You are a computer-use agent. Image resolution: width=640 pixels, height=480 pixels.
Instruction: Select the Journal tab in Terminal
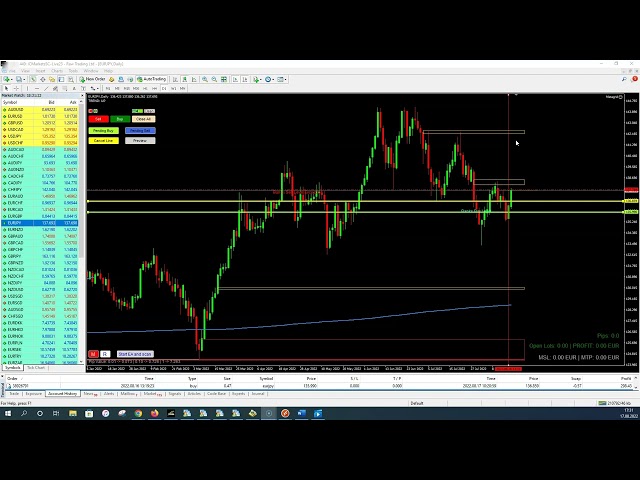click(x=258, y=394)
